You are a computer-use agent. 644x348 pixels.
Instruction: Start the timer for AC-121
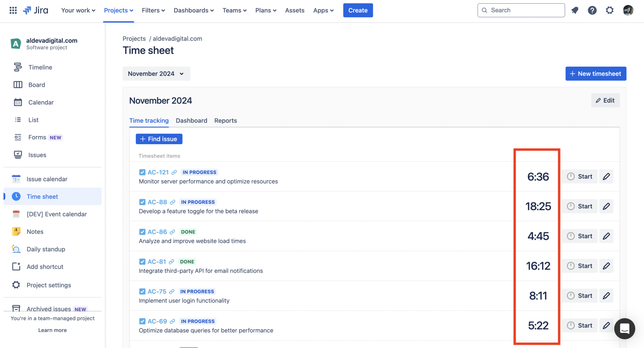580,177
